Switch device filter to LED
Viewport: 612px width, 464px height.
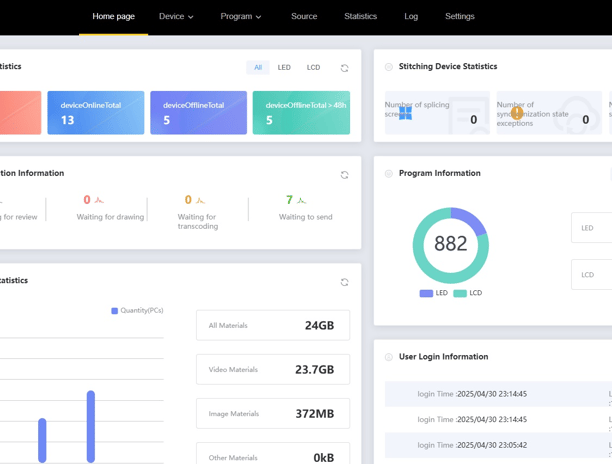click(x=284, y=68)
